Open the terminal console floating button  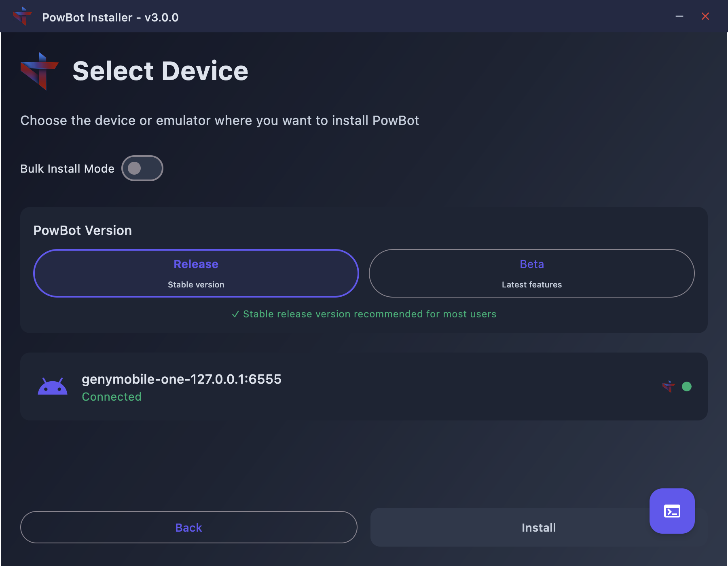672,511
